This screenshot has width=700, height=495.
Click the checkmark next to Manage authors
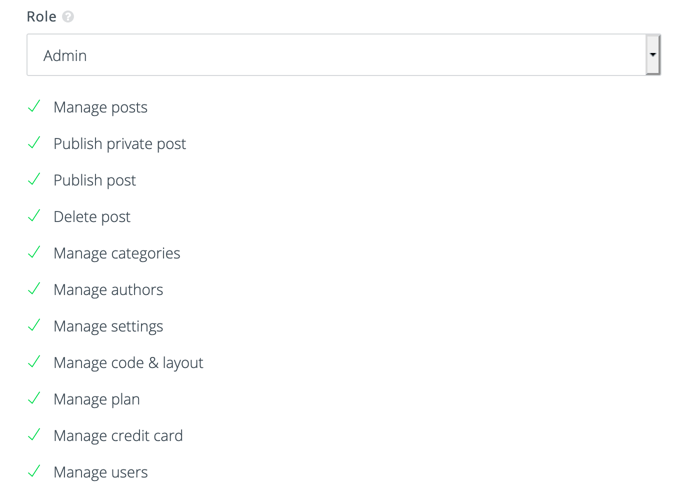point(34,289)
